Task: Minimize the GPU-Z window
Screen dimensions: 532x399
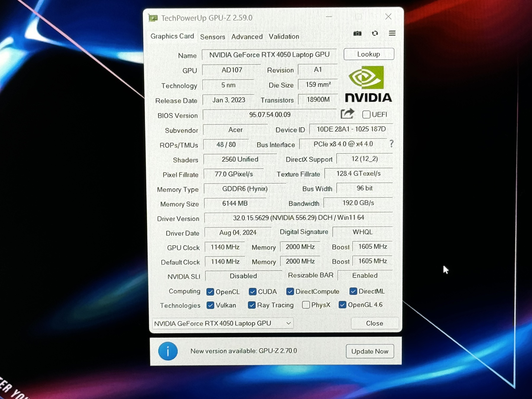Action: 329,17
